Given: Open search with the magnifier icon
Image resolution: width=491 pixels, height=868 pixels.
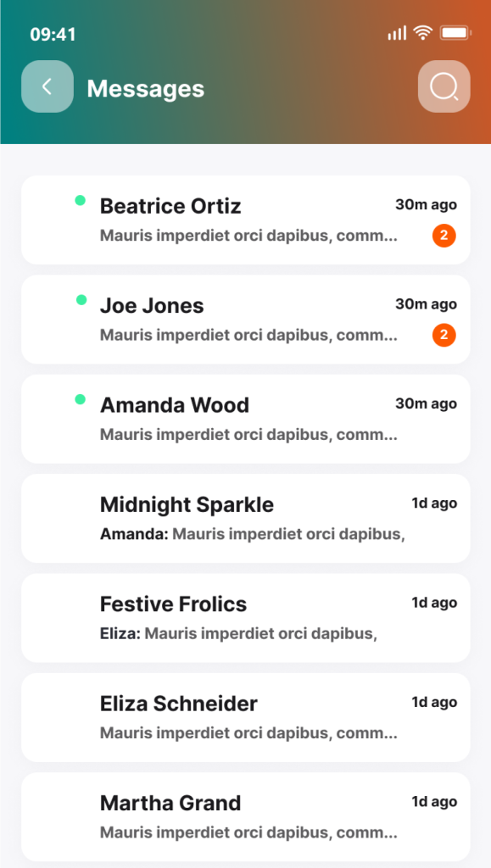Looking at the screenshot, I should (x=444, y=86).
